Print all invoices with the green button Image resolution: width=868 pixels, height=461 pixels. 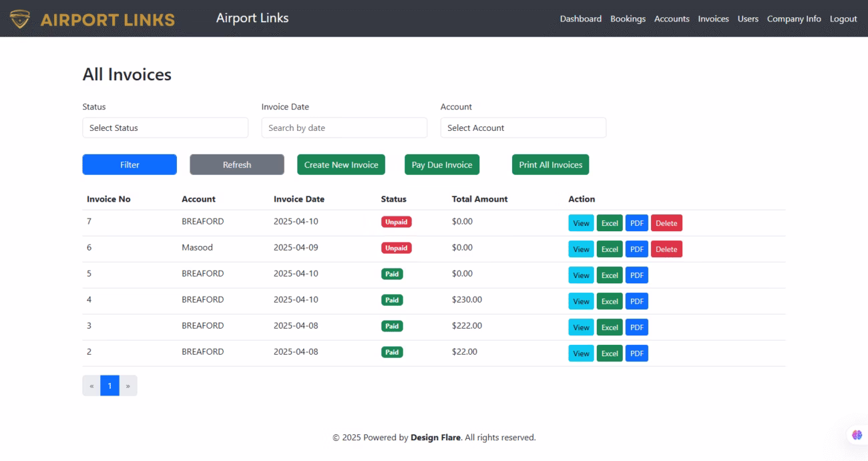(x=550, y=165)
